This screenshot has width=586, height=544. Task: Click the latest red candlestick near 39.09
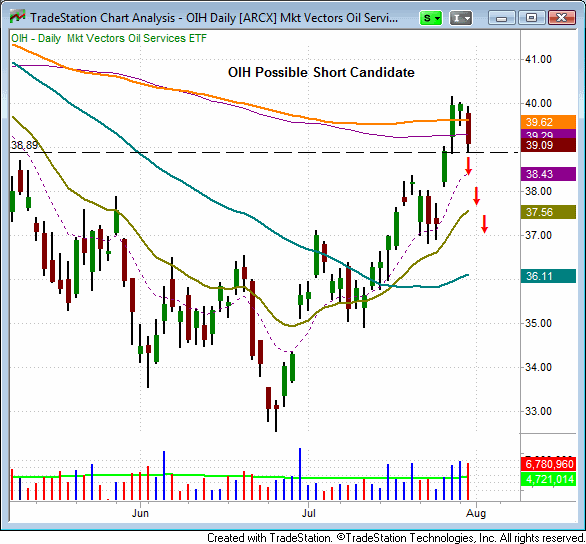coord(468,129)
